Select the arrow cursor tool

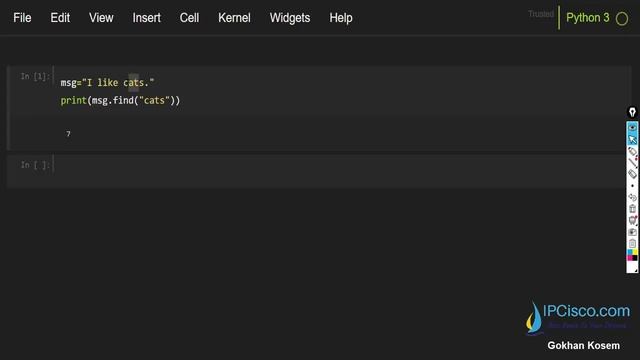point(632,140)
